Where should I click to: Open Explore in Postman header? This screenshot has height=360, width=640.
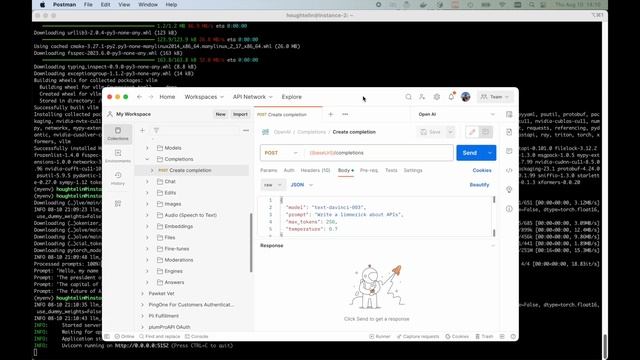tap(291, 97)
